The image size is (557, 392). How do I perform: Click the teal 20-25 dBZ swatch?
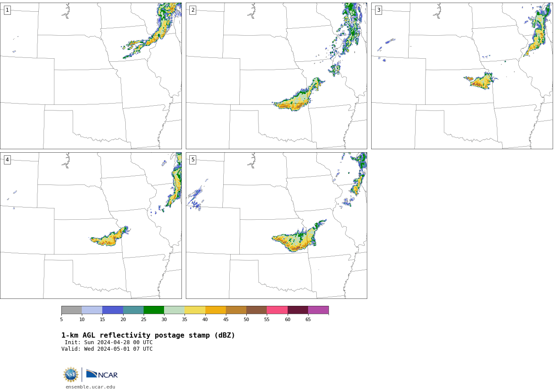[133, 310]
